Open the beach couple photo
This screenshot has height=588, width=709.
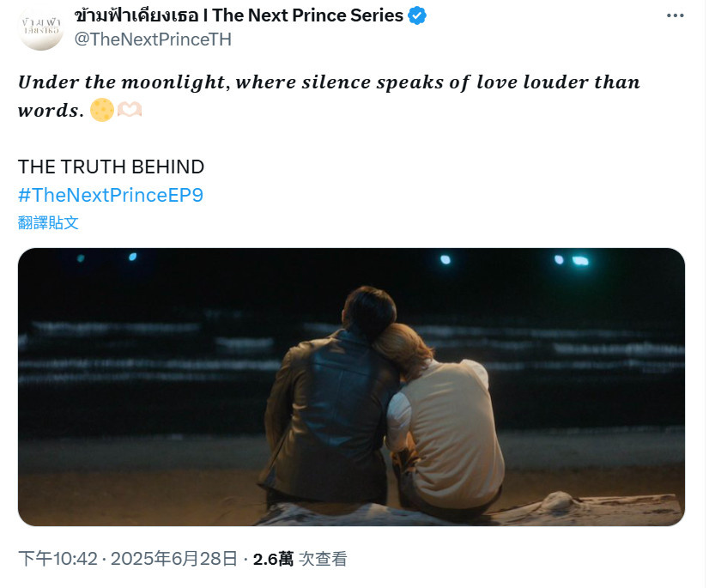(x=351, y=387)
